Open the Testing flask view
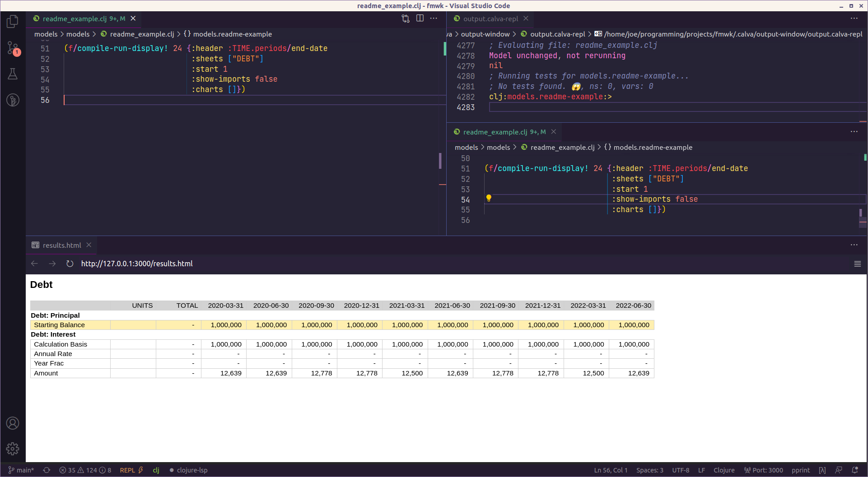Viewport: 868px width, 477px height. pyautogui.click(x=13, y=74)
